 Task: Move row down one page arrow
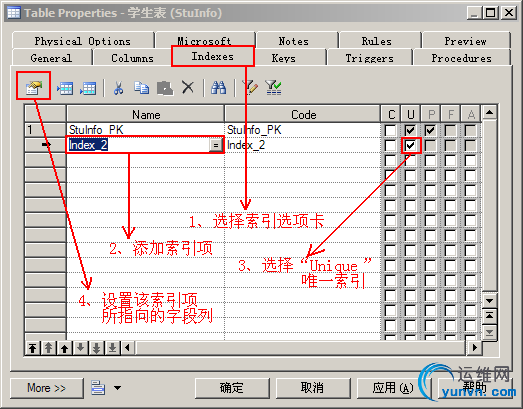pyautogui.click(x=96, y=348)
